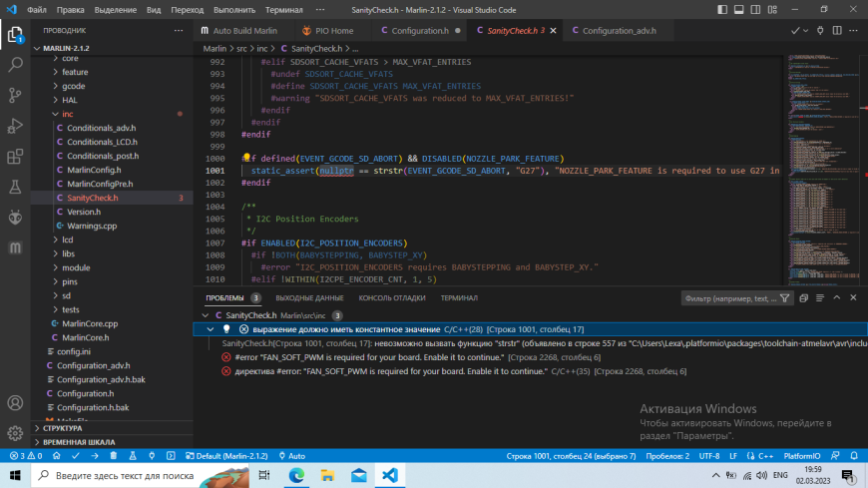Viewport: 868px width, 488px height.
Task: Open the PlatformIO alien icon view
Action: pyautogui.click(x=16, y=217)
